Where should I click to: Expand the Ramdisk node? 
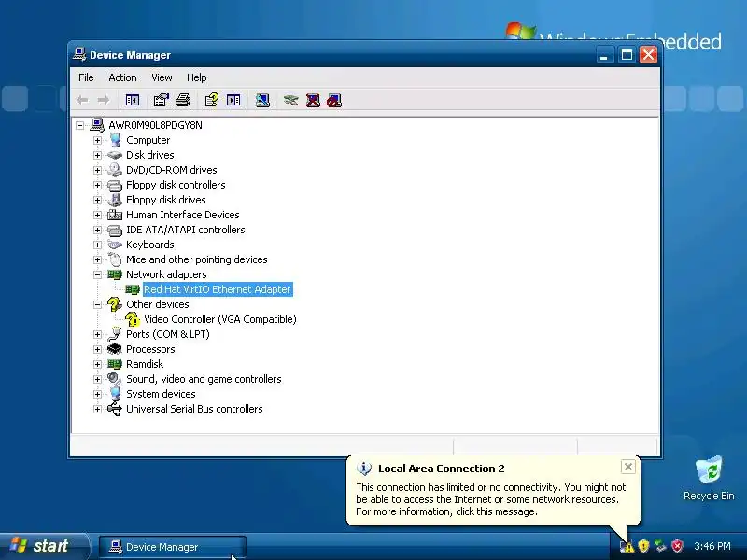coord(98,364)
